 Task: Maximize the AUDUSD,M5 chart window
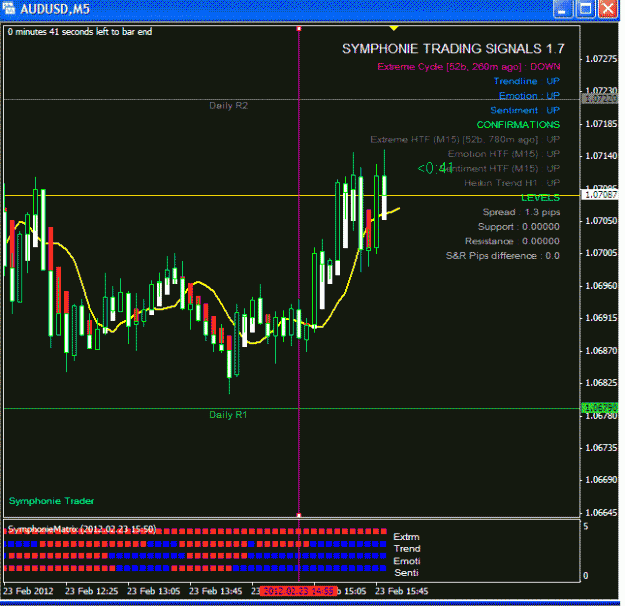(x=585, y=9)
